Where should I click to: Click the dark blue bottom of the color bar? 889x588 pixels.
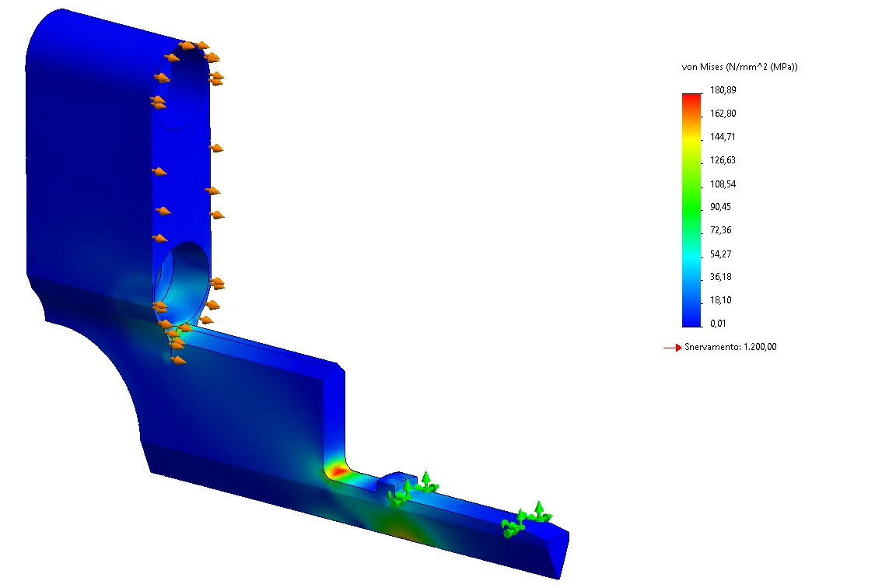[691, 320]
